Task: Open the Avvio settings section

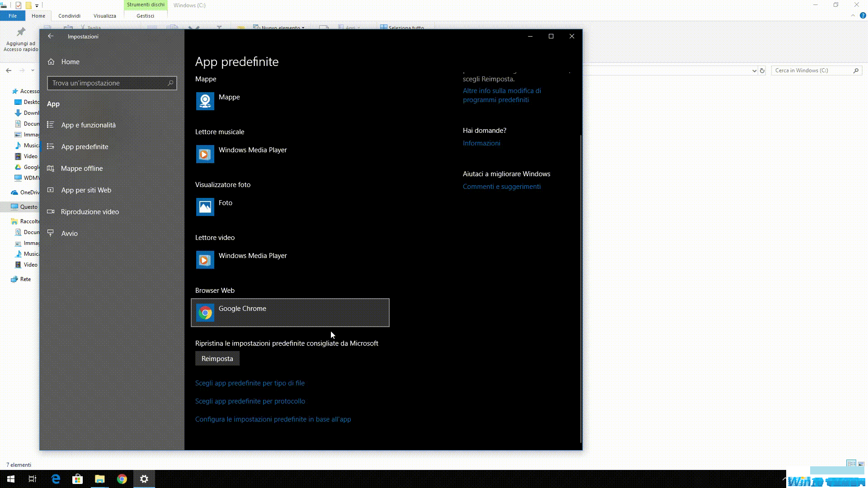Action: 69,233
